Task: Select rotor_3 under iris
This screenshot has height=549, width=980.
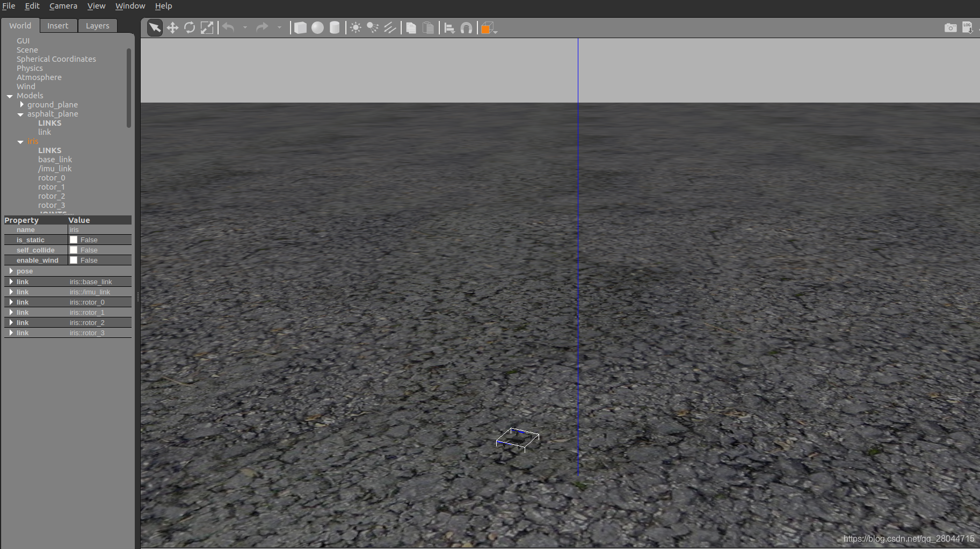Action: 52,205
